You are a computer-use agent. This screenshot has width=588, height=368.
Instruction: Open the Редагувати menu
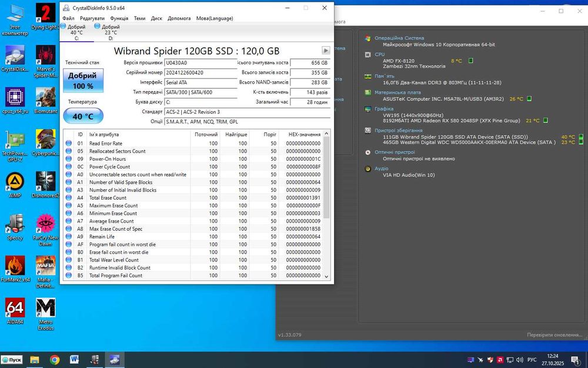[x=92, y=18]
